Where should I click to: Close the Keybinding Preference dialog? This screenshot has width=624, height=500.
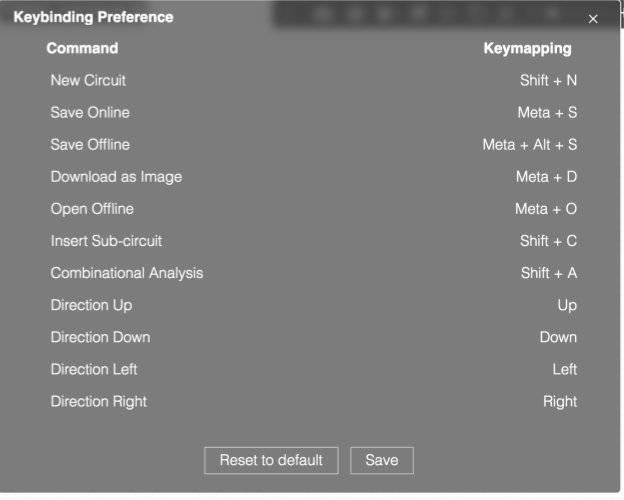click(x=593, y=20)
